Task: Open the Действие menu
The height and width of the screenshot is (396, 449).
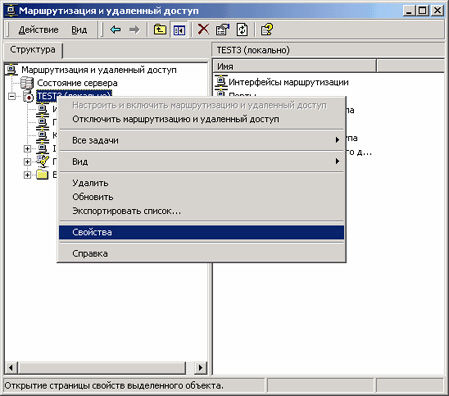Action: (x=38, y=30)
